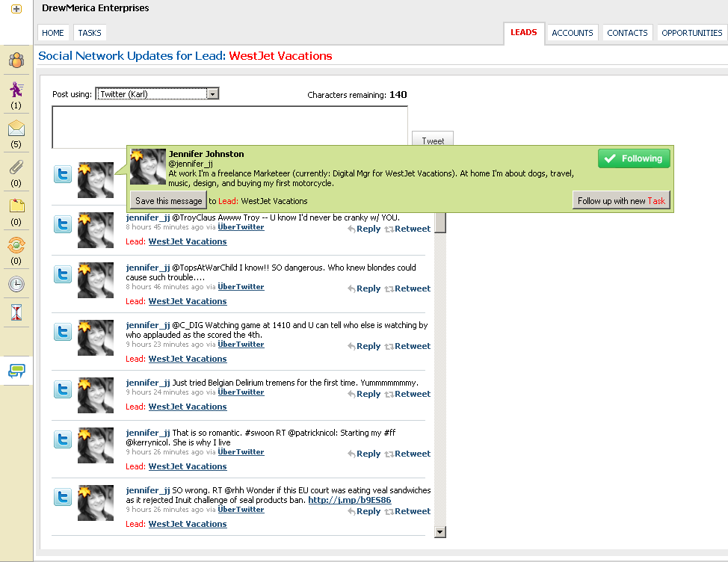Image resolution: width=728 pixels, height=562 pixels.
Task: Open the http://j.mp/b9ES86 link
Action: [x=350, y=500]
